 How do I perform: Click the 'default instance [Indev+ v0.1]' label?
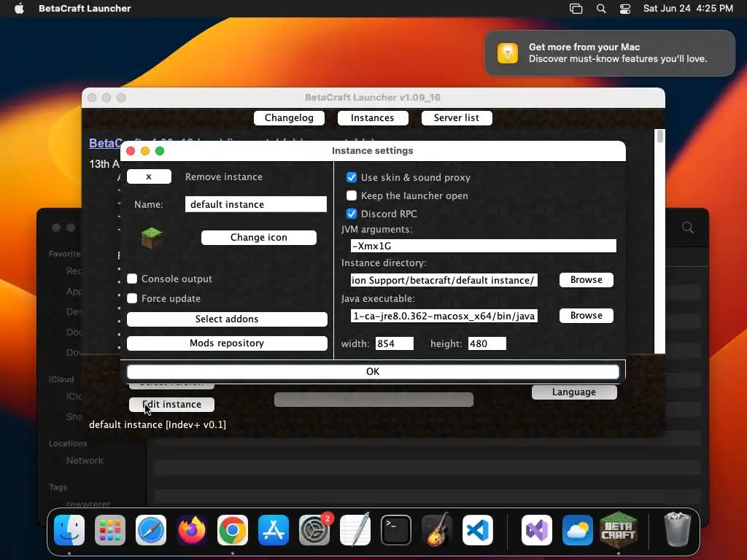[158, 424]
